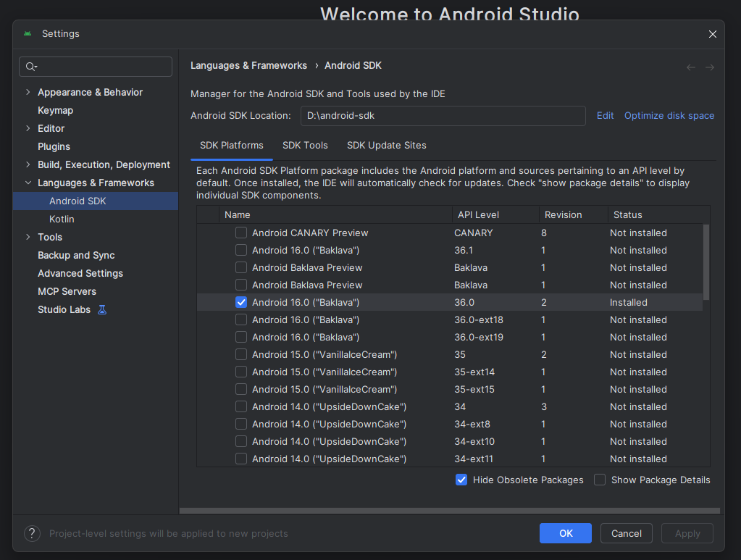Switch to SDK Platforms tab

tap(232, 145)
